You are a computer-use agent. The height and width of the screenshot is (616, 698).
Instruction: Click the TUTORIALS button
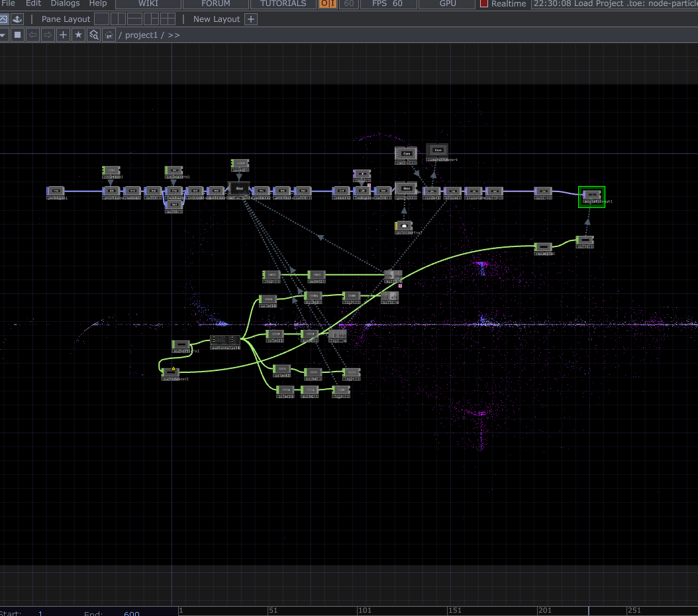coord(283,3)
